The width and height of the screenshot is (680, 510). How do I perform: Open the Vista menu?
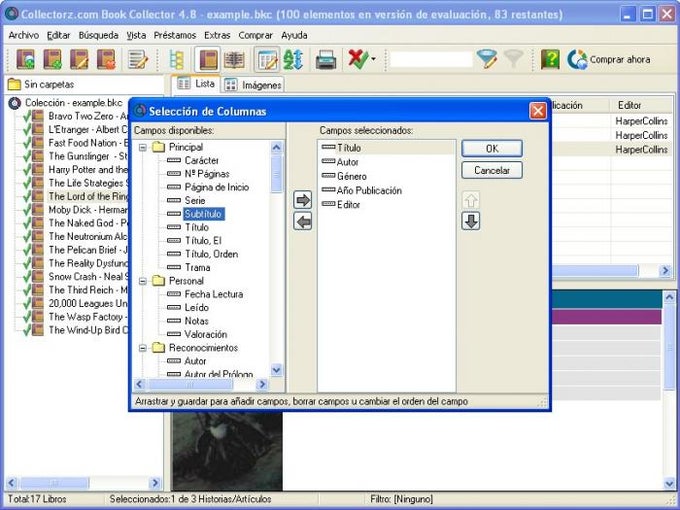tap(136, 35)
